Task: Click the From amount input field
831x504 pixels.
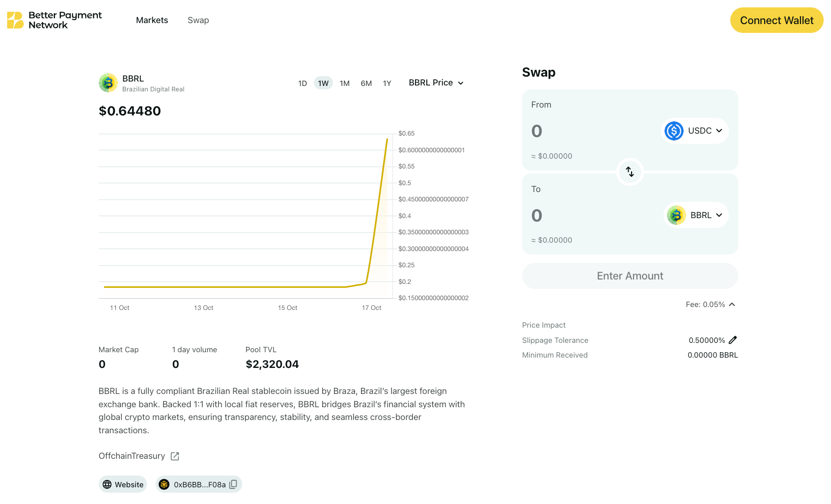Action: tap(589, 131)
